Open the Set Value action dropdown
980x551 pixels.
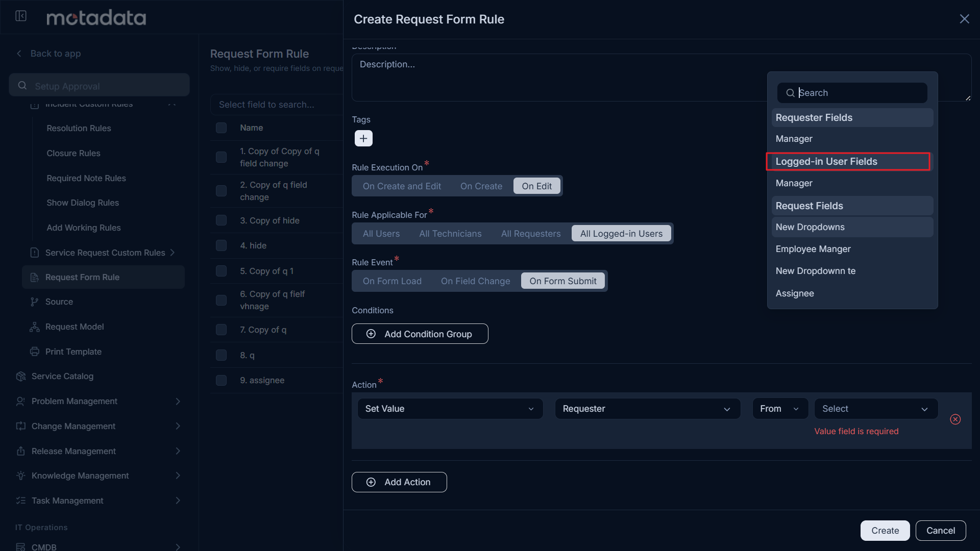tap(450, 409)
